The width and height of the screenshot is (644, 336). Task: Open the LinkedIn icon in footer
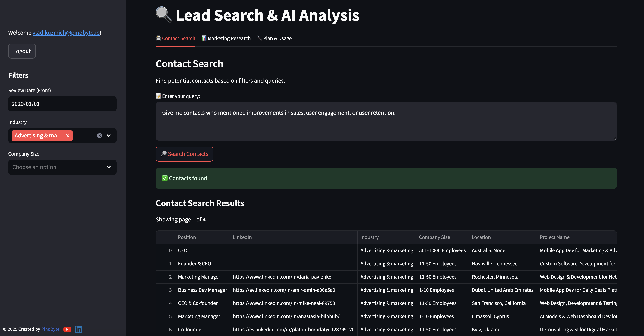pyautogui.click(x=78, y=329)
